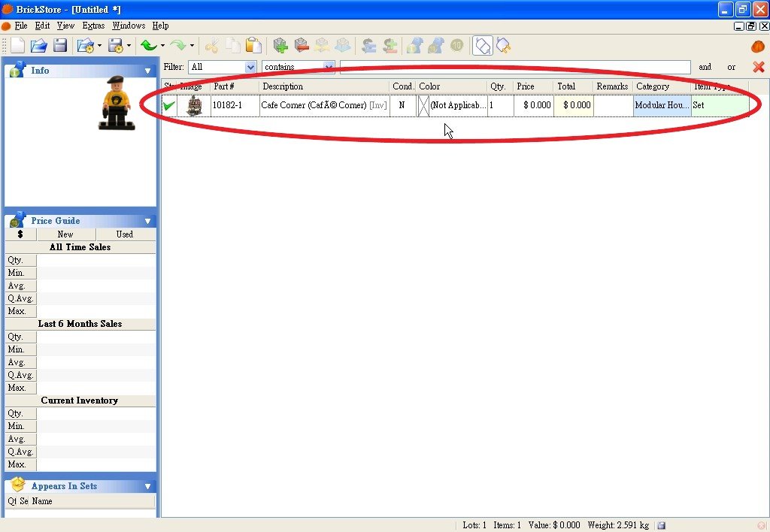The width and height of the screenshot is (770, 532).
Task: Subtract items with the brick minus icon
Action: click(302, 46)
